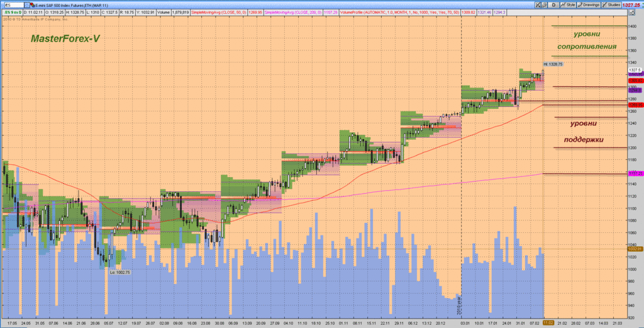Screen dimensions: 644x328
Task: Select the SimpleMovingAvg (CLOSE, 200, 0) study label
Action: (x=293, y=13)
